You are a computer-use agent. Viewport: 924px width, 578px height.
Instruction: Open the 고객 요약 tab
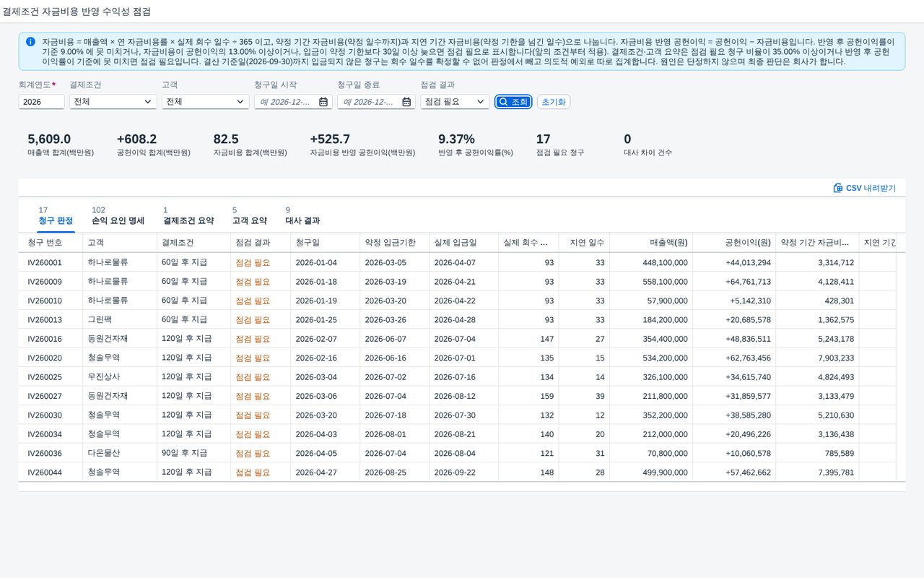[250, 215]
